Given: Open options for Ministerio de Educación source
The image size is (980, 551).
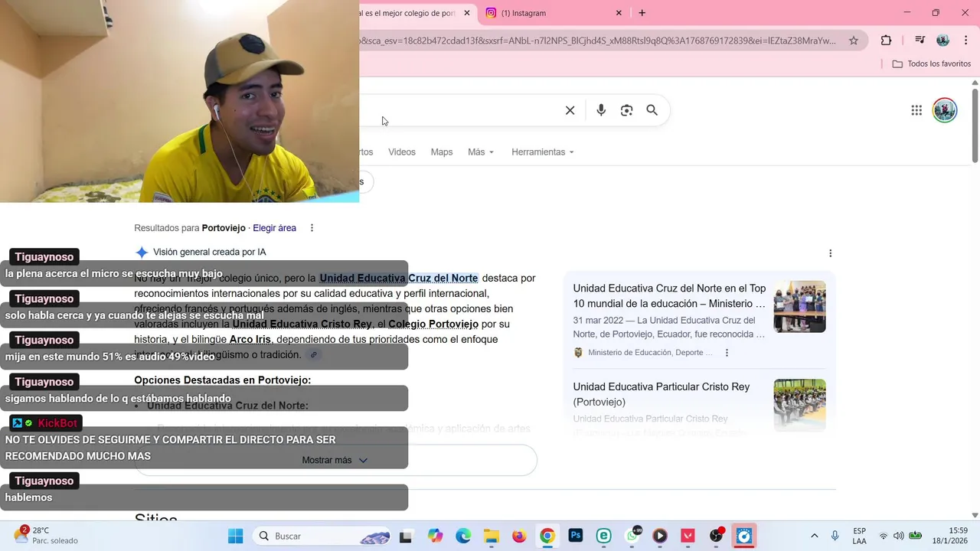Looking at the screenshot, I should [727, 353].
